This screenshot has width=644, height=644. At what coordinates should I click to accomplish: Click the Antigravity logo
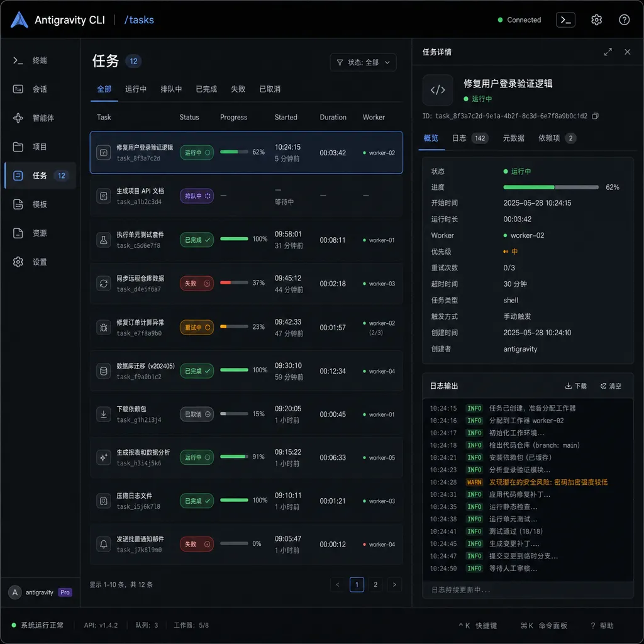click(19, 19)
